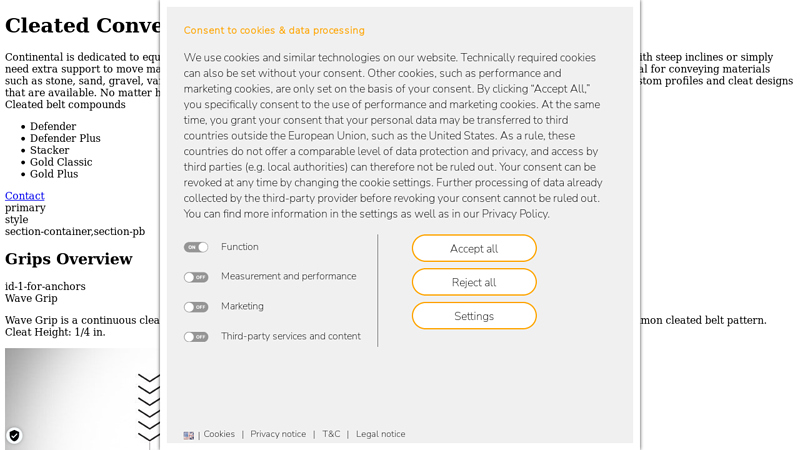800x450 pixels.
Task: Open the Legal notice link
Action: tap(380, 434)
